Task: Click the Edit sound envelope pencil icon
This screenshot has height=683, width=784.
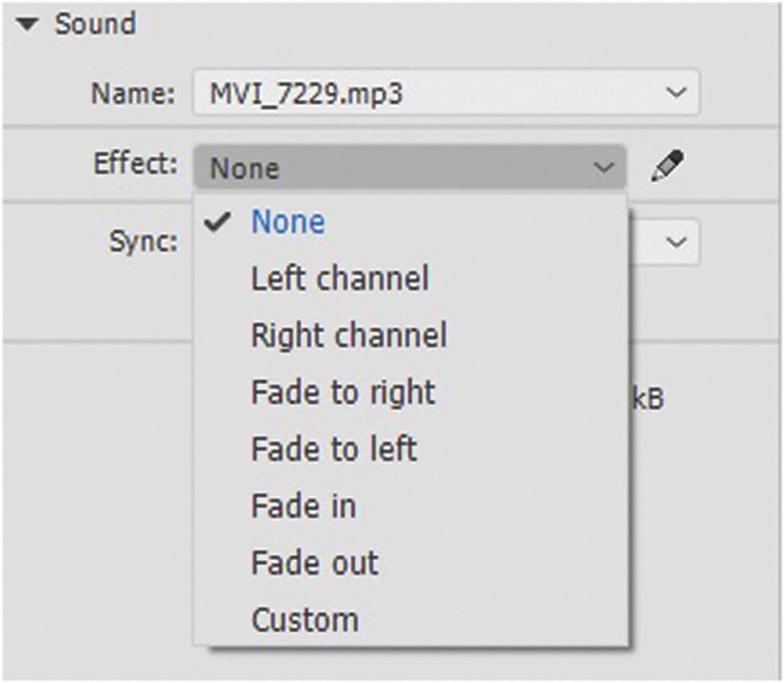Action: (667, 166)
